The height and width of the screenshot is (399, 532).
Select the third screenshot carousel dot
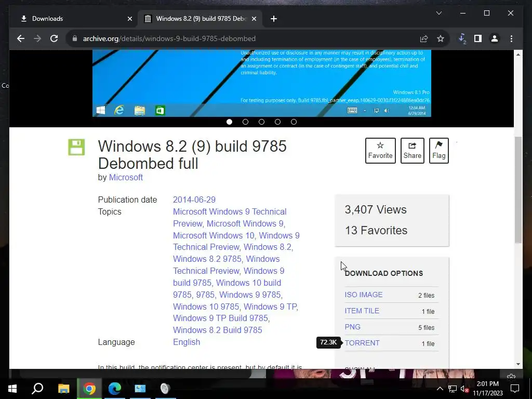click(x=262, y=122)
